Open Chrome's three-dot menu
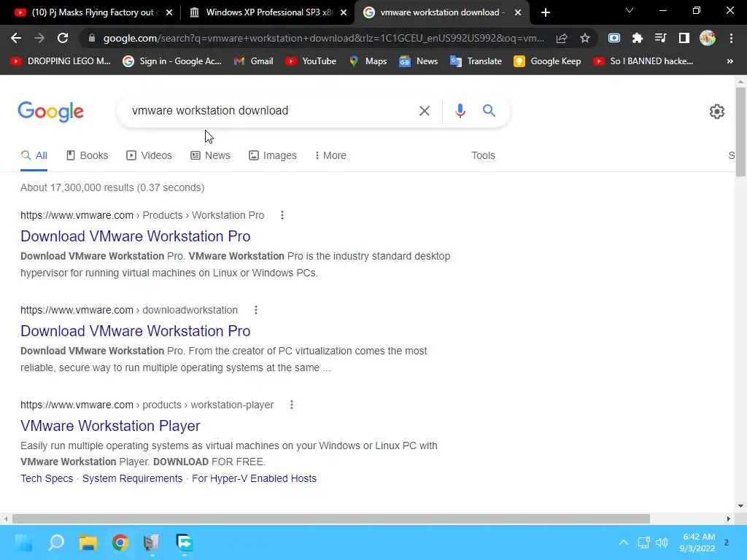This screenshot has height=560, width=747. coord(731,38)
